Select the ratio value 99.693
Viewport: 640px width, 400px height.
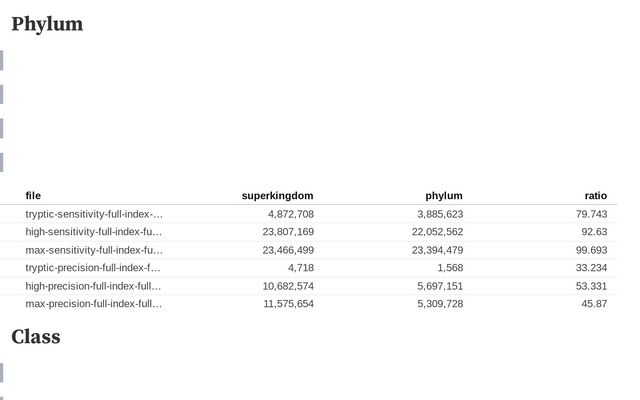pos(588,250)
